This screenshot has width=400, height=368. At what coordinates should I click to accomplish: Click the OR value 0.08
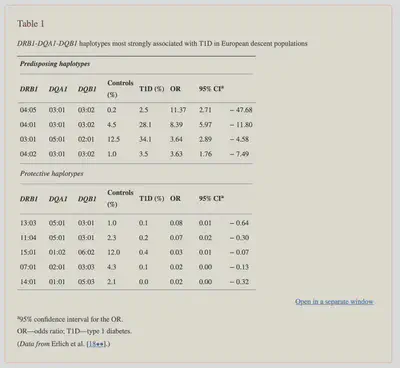point(176,223)
